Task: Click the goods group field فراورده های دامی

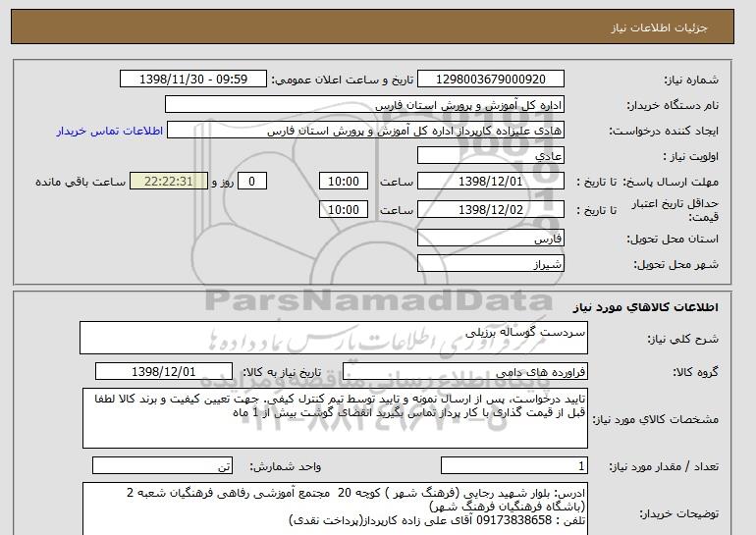Action: (x=464, y=372)
